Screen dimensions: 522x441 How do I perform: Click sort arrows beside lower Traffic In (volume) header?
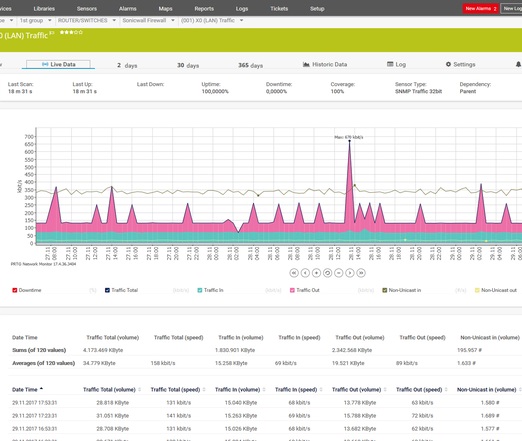[x=264, y=389]
